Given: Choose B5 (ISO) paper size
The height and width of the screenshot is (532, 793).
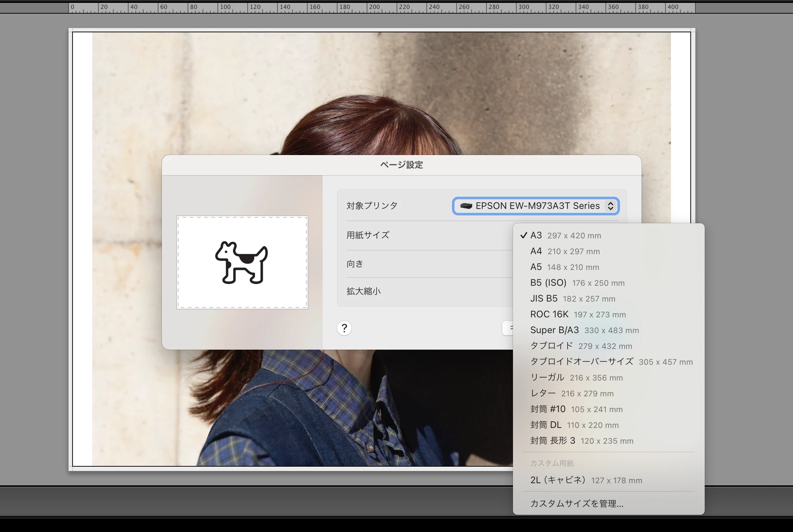Looking at the screenshot, I should pyautogui.click(x=577, y=283).
